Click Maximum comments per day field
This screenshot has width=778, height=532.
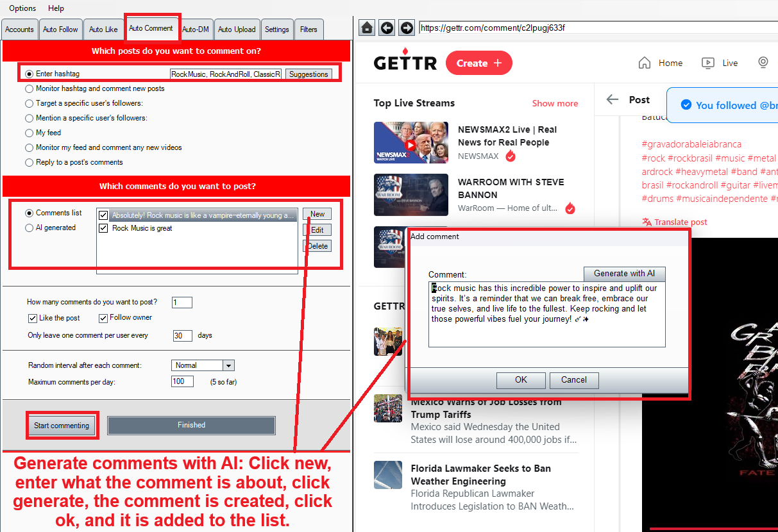click(x=182, y=381)
